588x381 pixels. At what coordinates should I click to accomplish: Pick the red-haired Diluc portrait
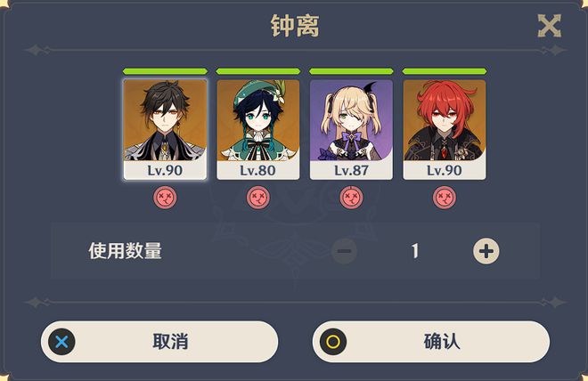tap(445, 129)
